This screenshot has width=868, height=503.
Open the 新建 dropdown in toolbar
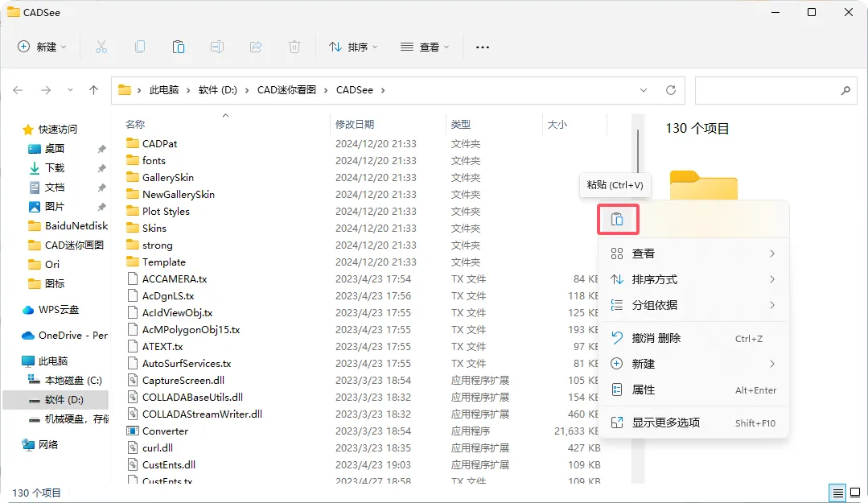[x=42, y=47]
